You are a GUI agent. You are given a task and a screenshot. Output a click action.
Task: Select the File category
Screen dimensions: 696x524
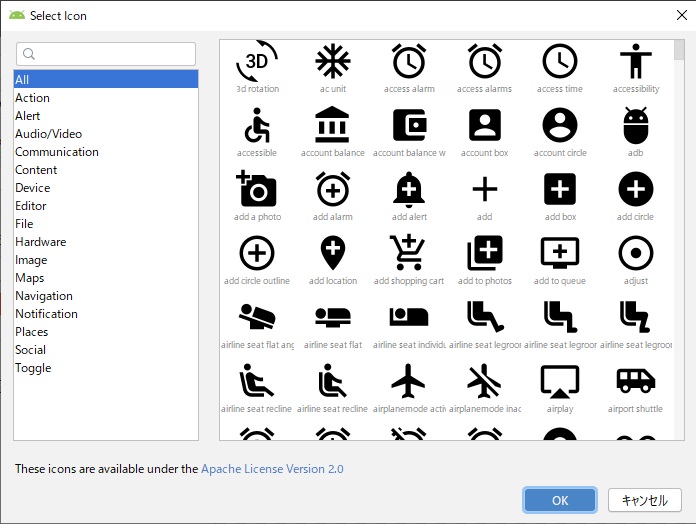[x=106, y=224]
